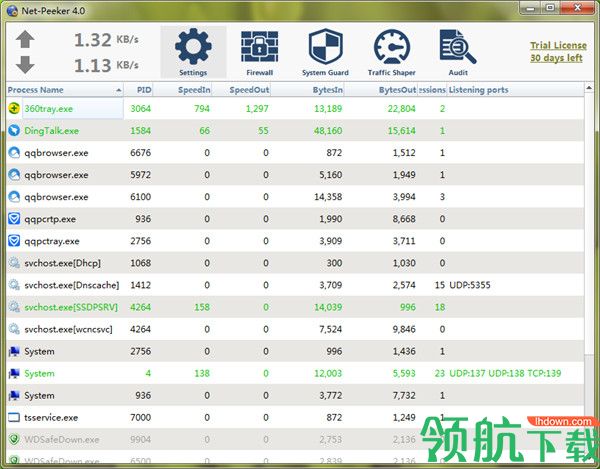Click the UDP:5355 listening port entry

coord(470,285)
